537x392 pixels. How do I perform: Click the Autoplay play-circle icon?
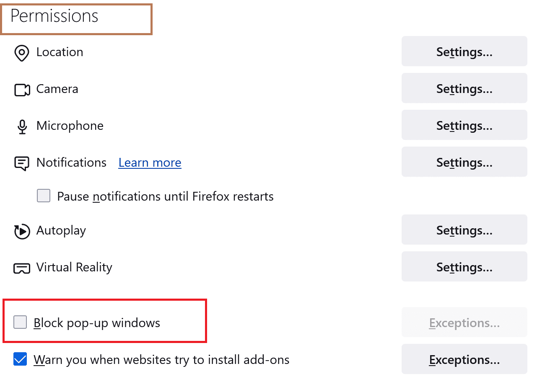(22, 231)
